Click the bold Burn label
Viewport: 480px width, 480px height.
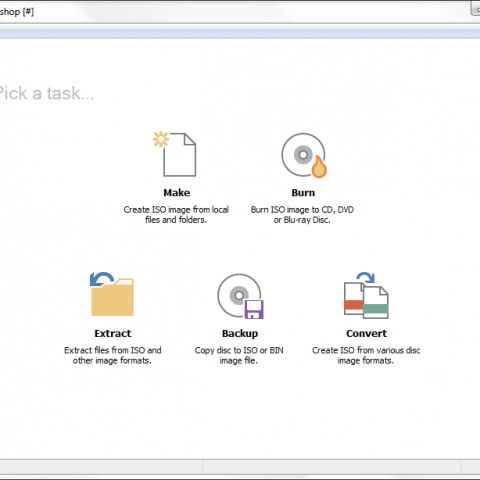303,193
